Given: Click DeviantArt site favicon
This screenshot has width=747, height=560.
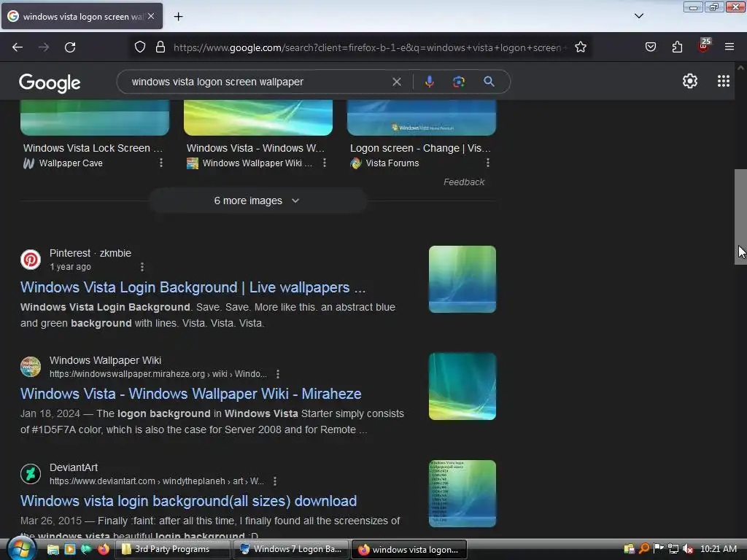Looking at the screenshot, I should coord(31,474).
